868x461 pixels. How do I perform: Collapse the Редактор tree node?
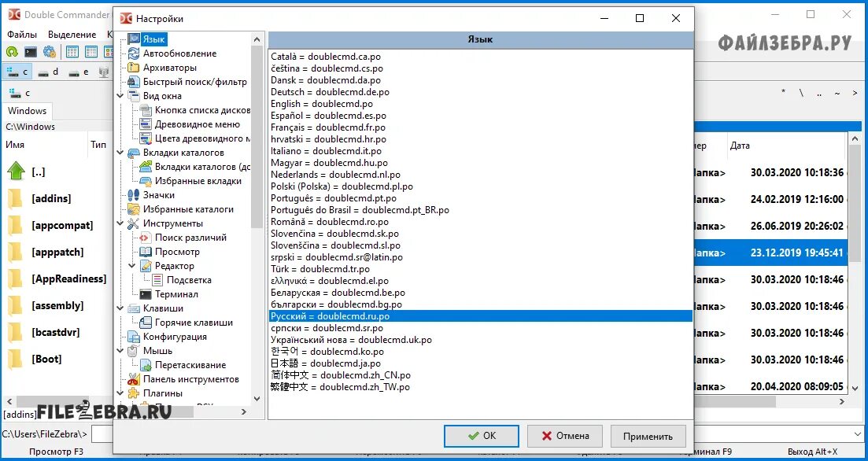132,266
